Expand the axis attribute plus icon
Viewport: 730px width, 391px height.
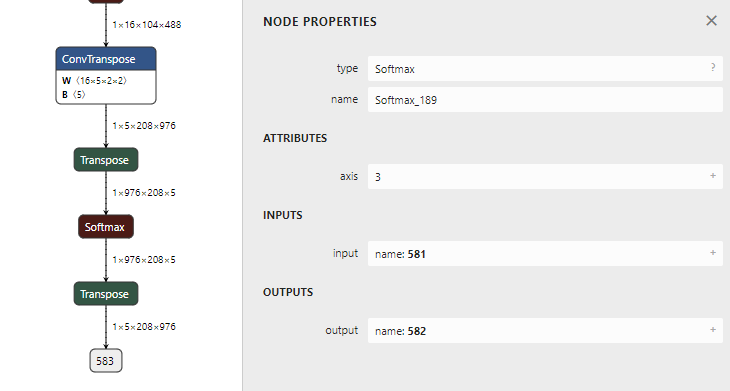(x=713, y=175)
